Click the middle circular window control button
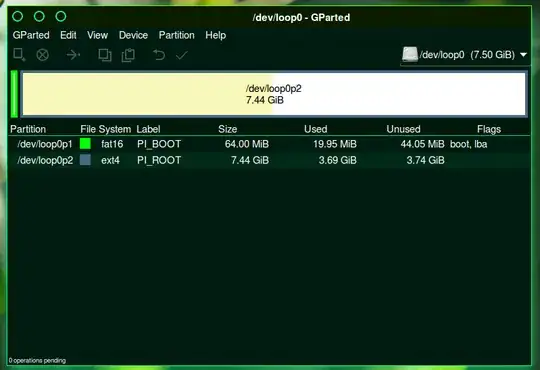Screen dimensions: 540x370 (39, 16)
